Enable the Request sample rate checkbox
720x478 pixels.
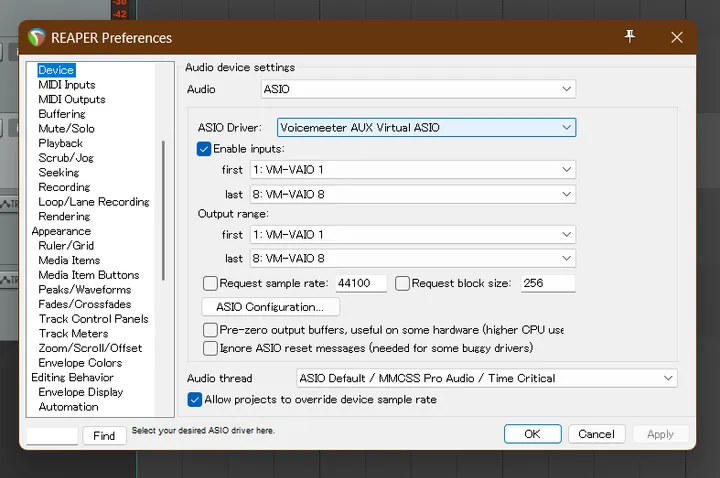(210, 283)
